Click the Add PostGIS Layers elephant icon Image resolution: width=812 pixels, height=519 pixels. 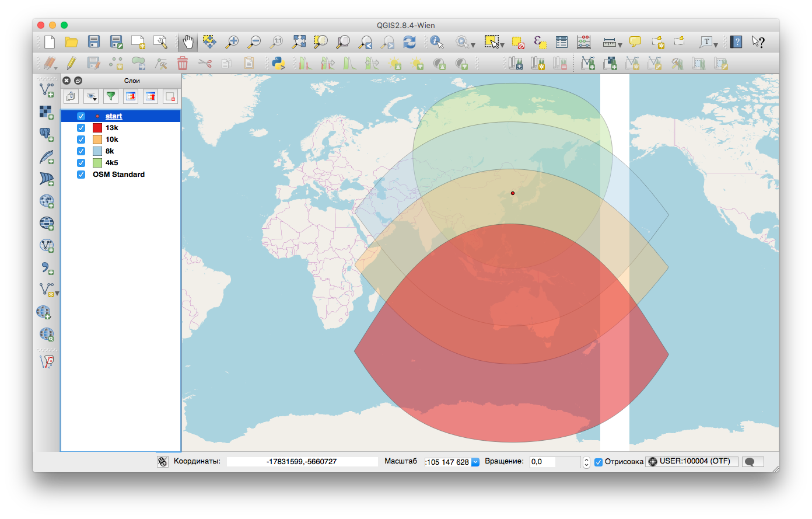47,134
